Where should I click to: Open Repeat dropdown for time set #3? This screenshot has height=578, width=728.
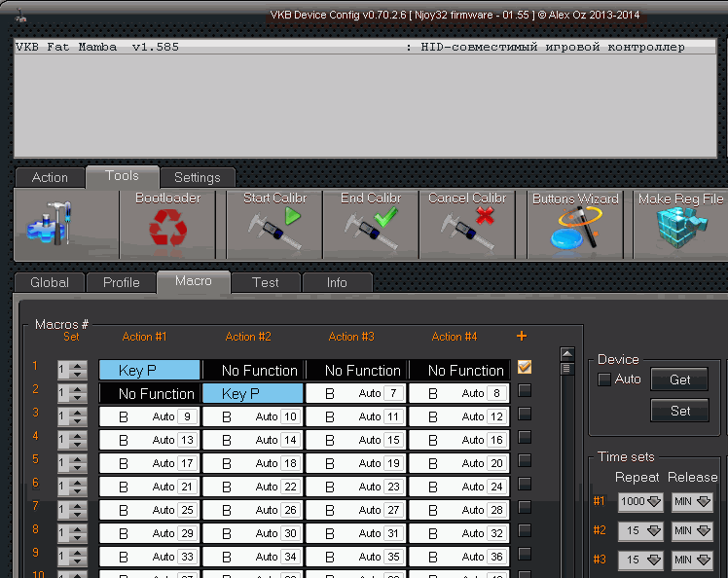[x=640, y=560]
